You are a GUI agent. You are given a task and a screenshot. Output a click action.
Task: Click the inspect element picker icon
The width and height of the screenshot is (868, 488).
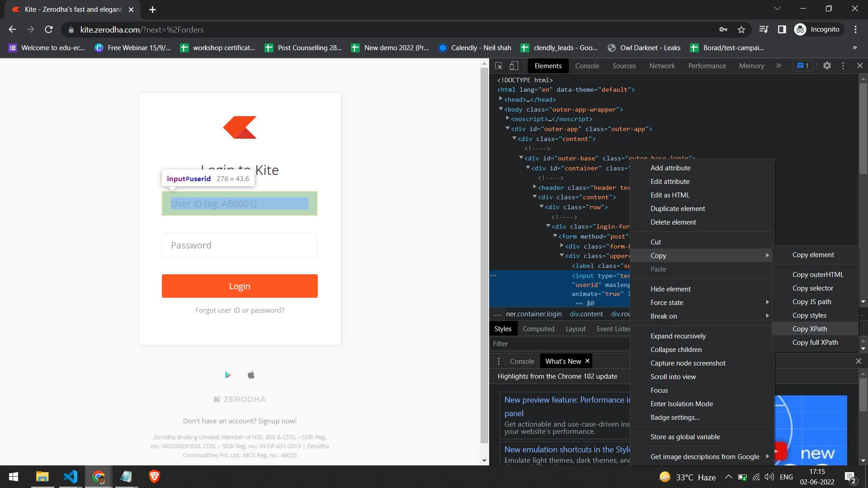click(499, 66)
